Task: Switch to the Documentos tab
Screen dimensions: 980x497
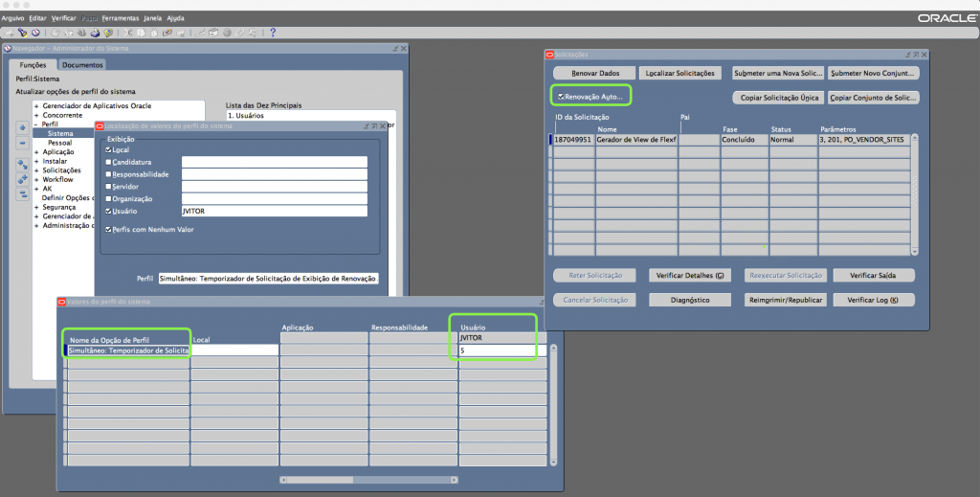Action: (82, 64)
